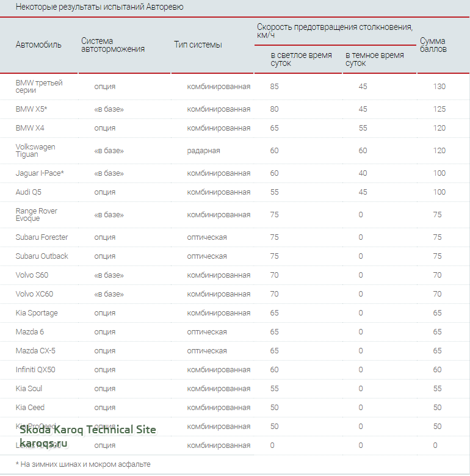The height and width of the screenshot is (476, 470).
Task: Select the 'Mazda CX-5' car name
Action: 35,351
